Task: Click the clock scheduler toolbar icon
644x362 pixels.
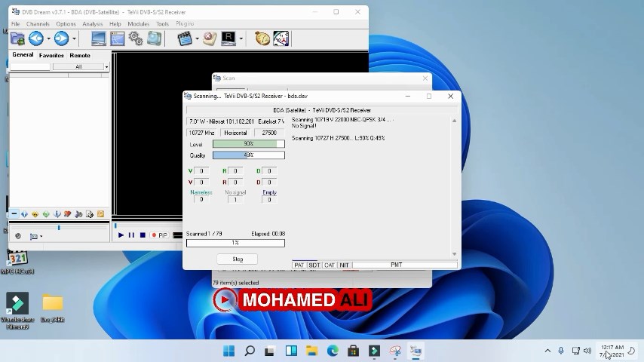Action: (281, 38)
